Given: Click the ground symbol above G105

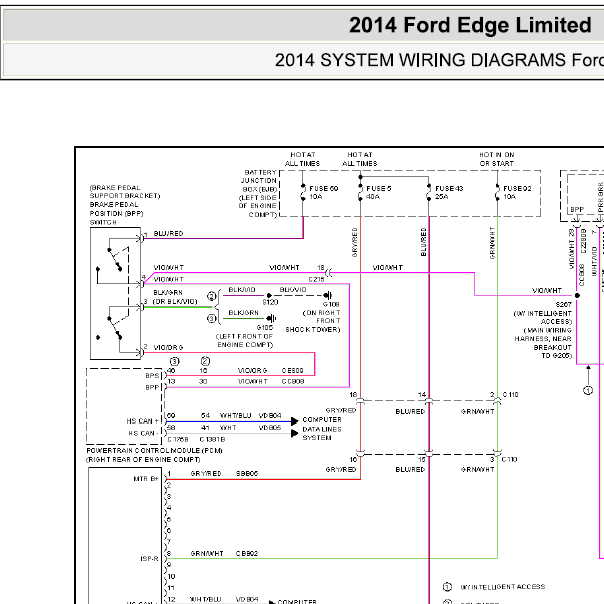Looking at the screenshot, I should click(x=271, y=319).
